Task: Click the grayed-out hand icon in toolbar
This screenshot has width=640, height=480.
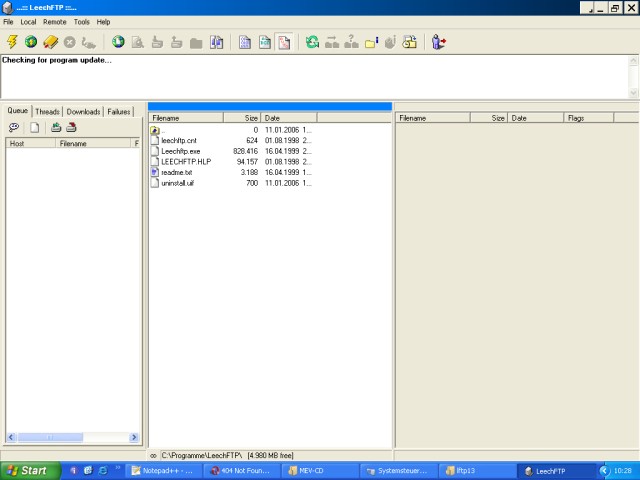Action: click(x=391, y=42)
